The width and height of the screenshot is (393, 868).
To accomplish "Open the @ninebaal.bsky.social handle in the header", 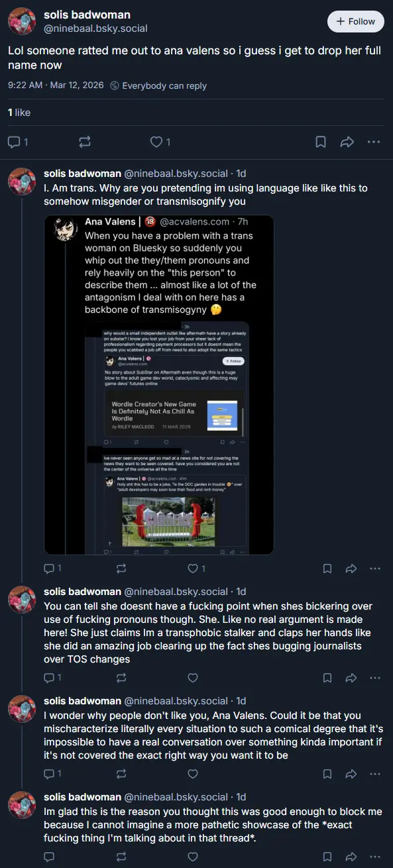I will (95, 28).
